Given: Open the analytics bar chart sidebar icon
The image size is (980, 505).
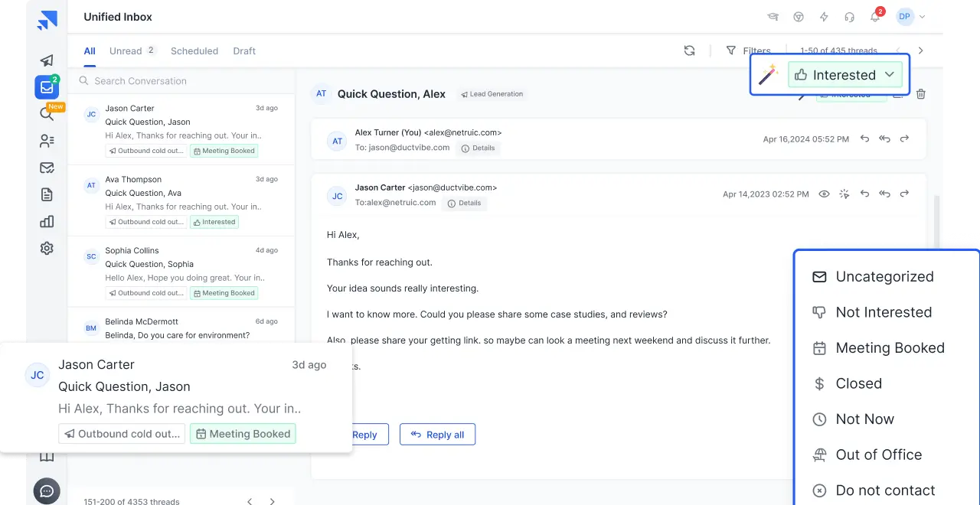Looking at the screenshot, I should point(47,221).
